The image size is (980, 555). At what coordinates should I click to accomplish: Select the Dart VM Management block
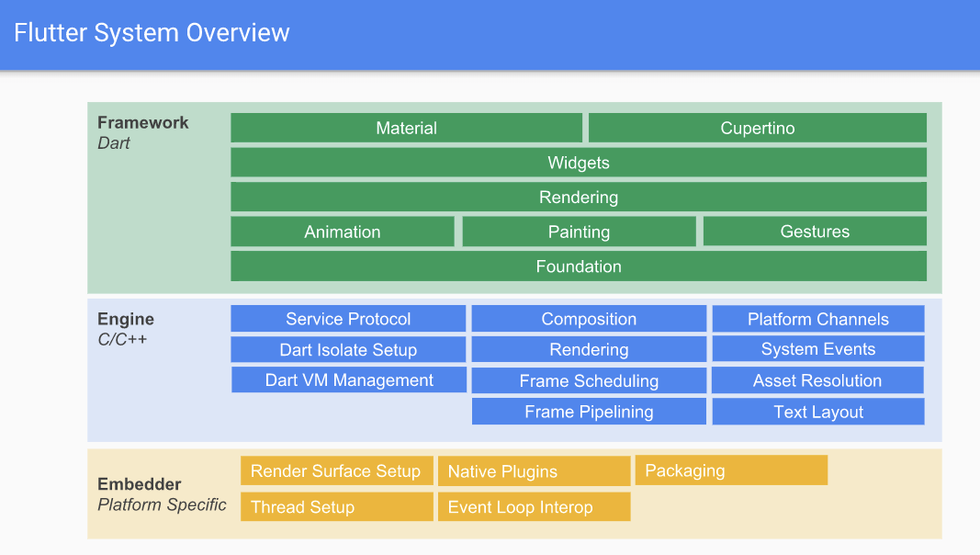[x=349, y=380]
